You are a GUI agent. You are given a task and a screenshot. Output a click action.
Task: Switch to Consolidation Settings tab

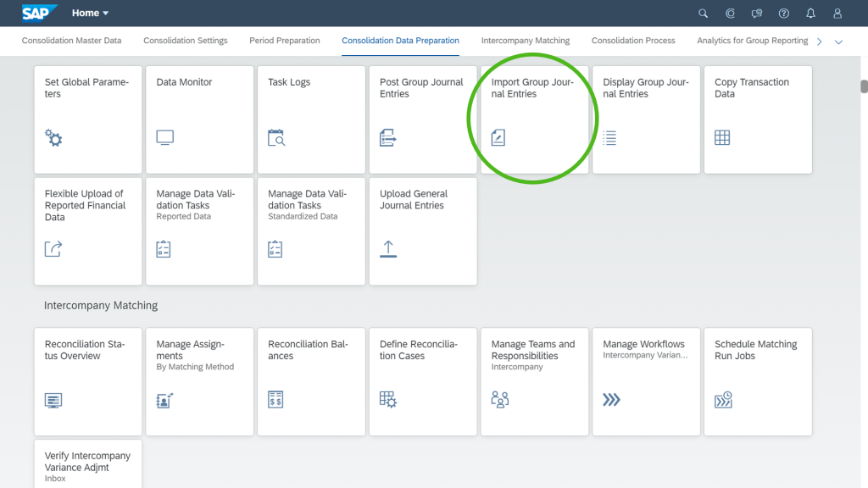pos(186,41)
